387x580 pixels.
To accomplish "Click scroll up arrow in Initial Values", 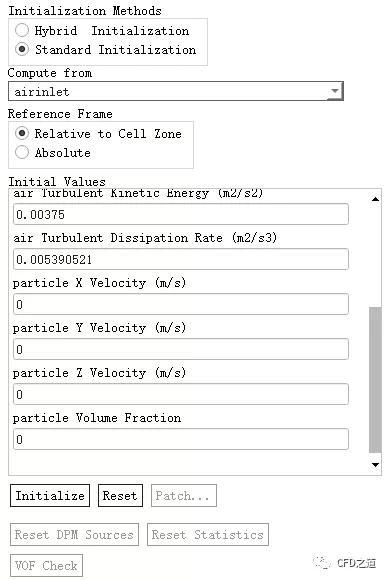I will pyautogui.click(x=375, y=199).
